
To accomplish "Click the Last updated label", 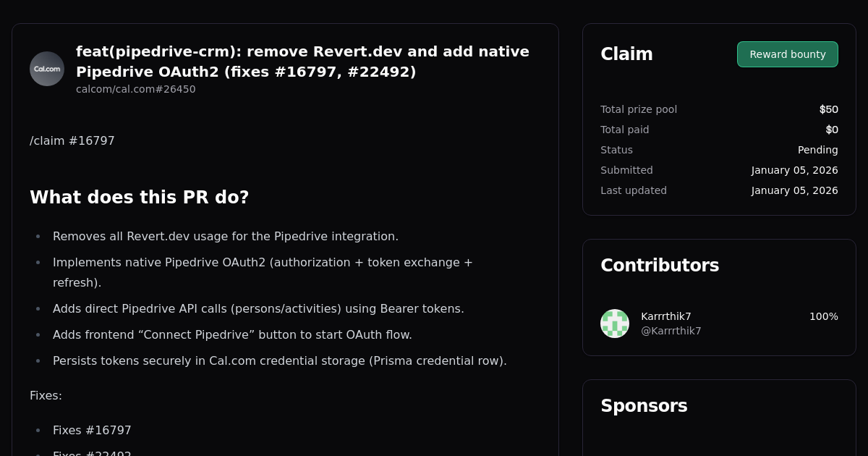I will (634, 190).
